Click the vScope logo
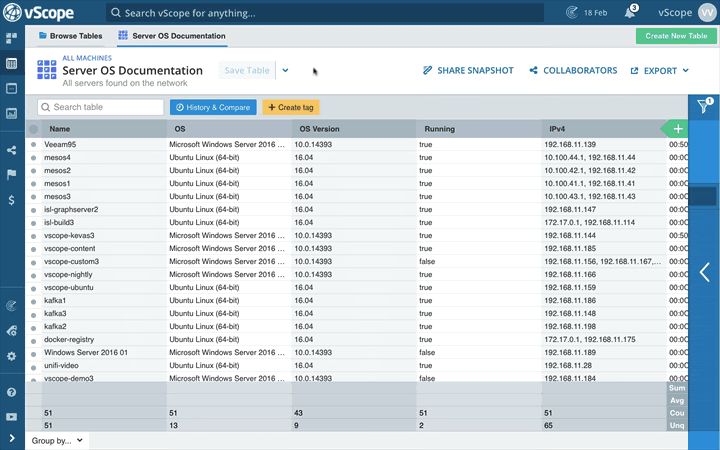The height and width of the screenshot is (450, 720). point(39,13)
